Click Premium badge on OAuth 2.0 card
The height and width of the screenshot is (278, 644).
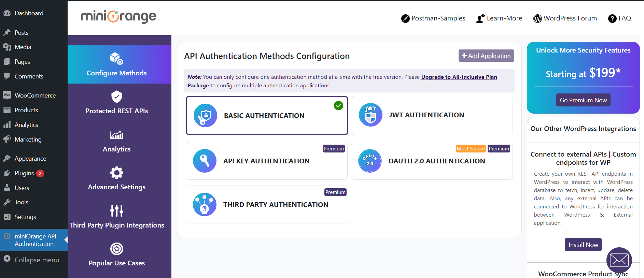499,149
